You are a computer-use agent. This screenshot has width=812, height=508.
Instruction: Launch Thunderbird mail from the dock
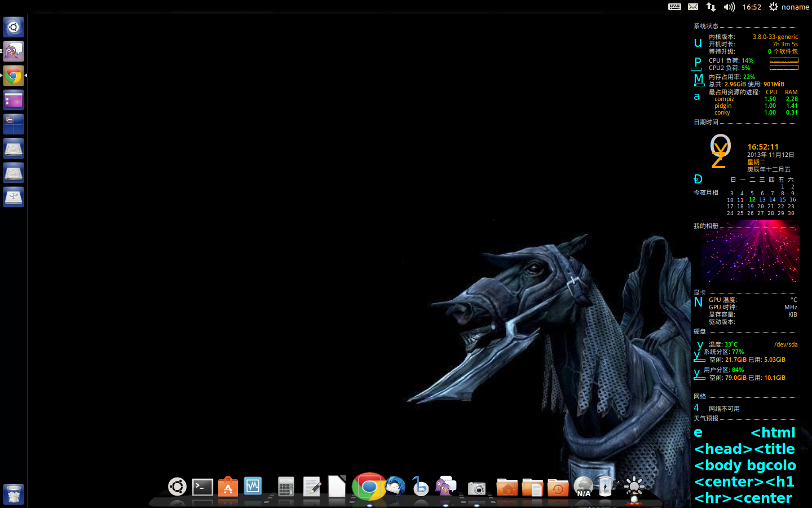[x=396, y=487]
